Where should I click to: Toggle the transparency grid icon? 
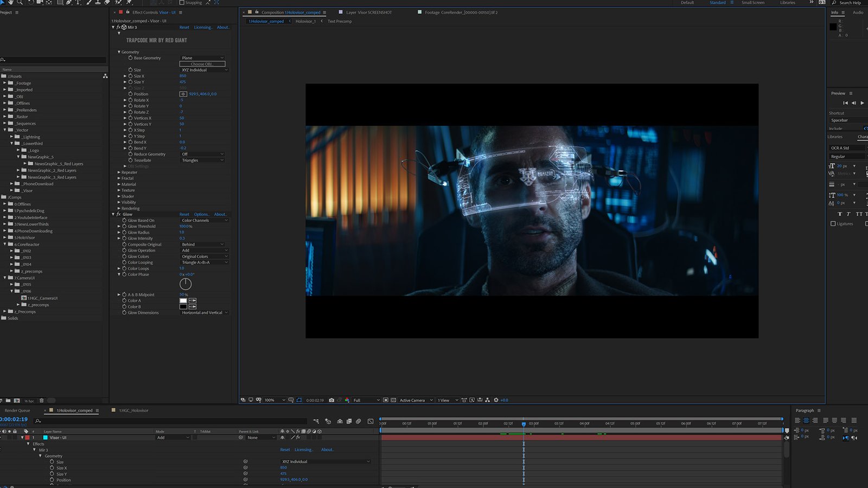click(393, 400)
